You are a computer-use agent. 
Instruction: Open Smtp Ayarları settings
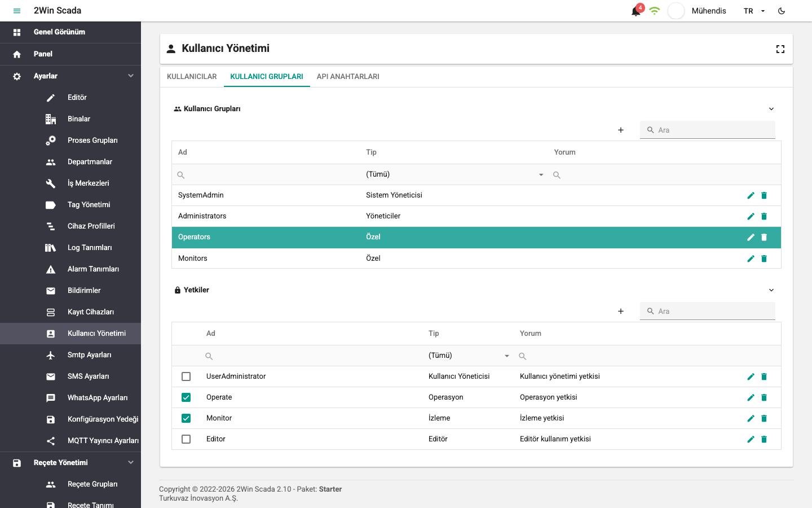click(70, 355)
